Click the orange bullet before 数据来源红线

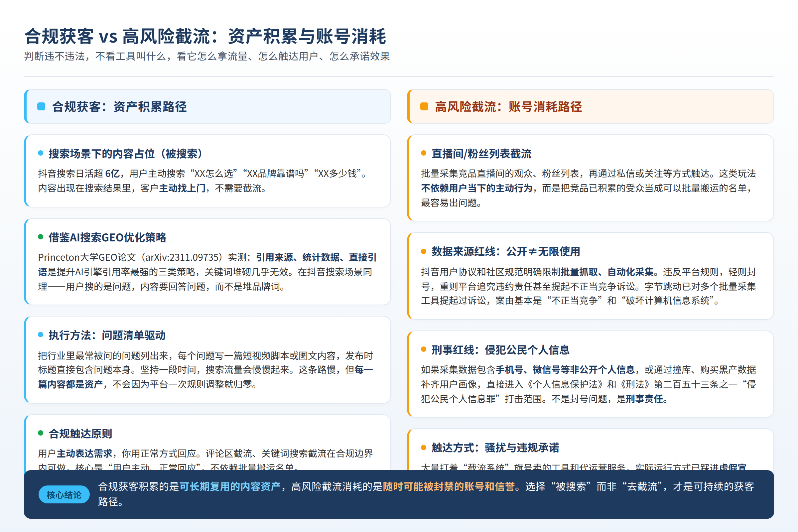[423, 251]
